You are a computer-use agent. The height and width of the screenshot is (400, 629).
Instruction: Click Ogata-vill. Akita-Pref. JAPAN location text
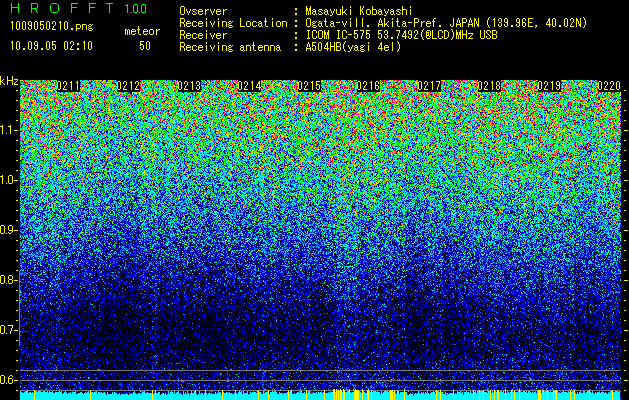click(x=446, y=23)
